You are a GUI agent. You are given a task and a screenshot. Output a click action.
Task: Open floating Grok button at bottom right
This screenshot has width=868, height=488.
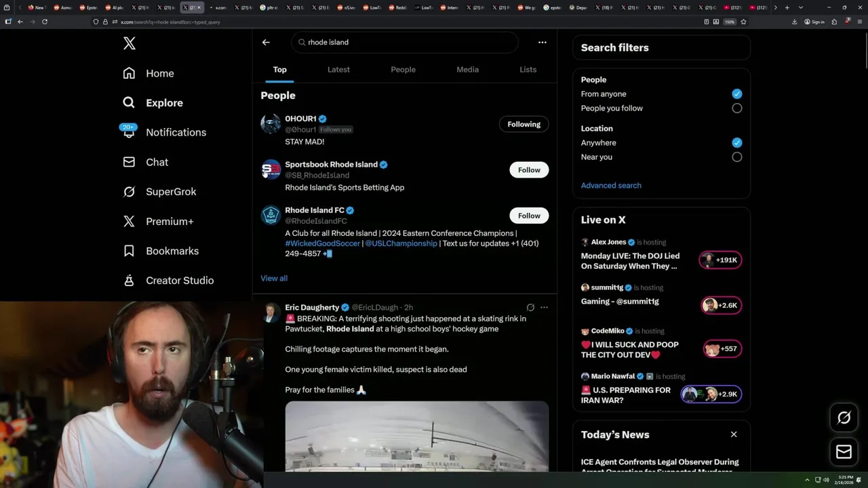844,418
